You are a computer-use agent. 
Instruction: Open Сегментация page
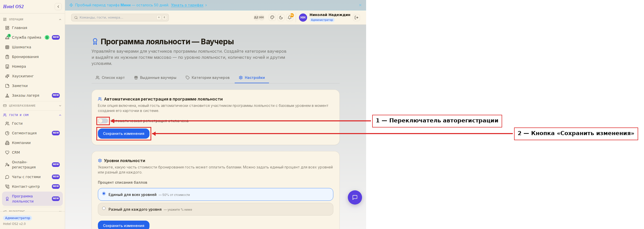coord(32,133)
